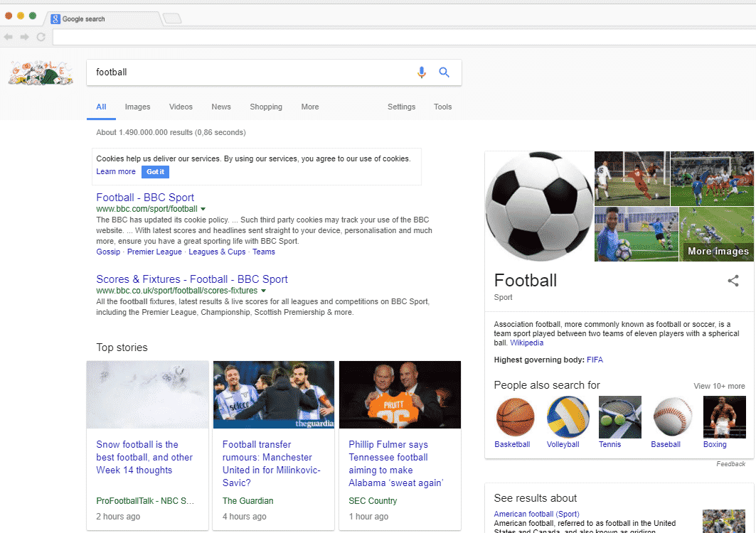756x533 pixels.
Task: Open the Guardian story photo thumbnail
Action: coord(273,394)
